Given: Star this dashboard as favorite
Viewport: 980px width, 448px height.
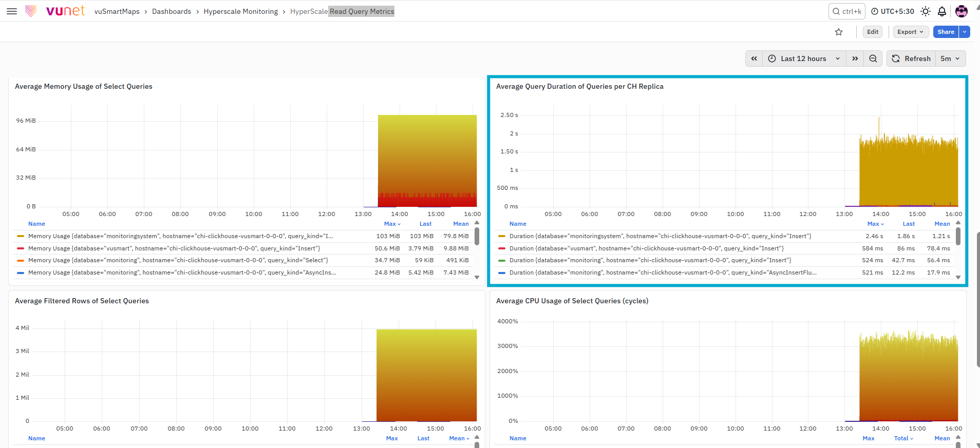Looking at the screenshot, I should [839, 32].
